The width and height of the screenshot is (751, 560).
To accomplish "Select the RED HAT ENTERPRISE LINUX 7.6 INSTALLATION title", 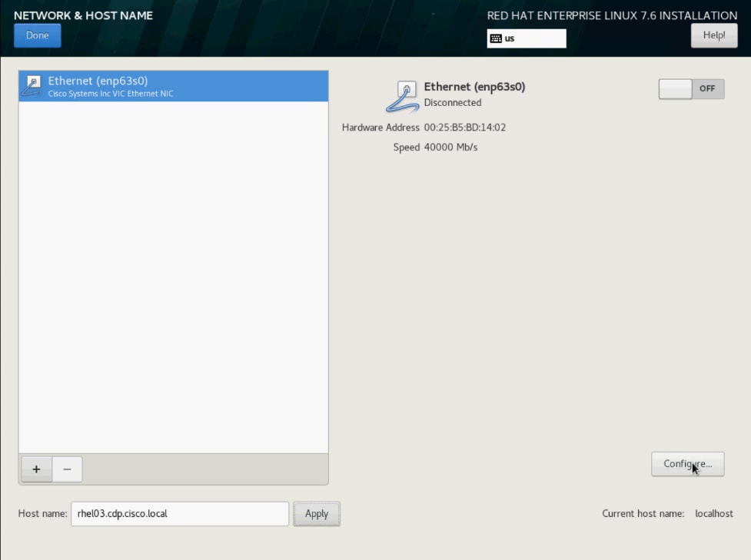I will (610, 15).
